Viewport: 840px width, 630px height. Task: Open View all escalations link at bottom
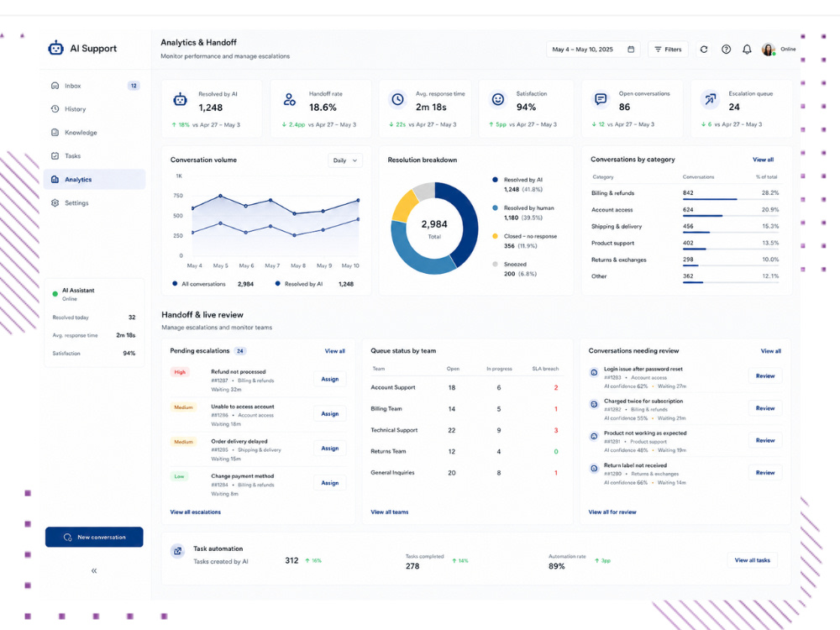tap(196, 512)
